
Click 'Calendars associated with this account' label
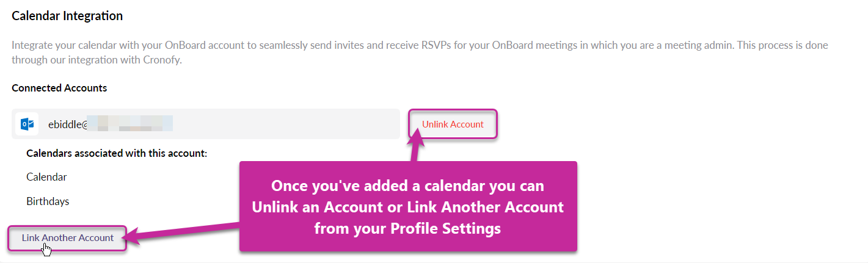117,153
